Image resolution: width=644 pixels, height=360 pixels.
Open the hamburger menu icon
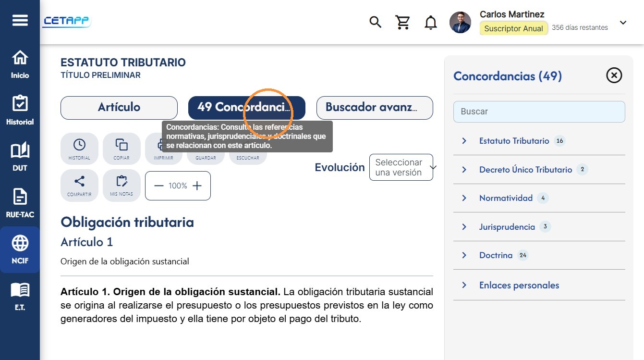coord(20,21)
